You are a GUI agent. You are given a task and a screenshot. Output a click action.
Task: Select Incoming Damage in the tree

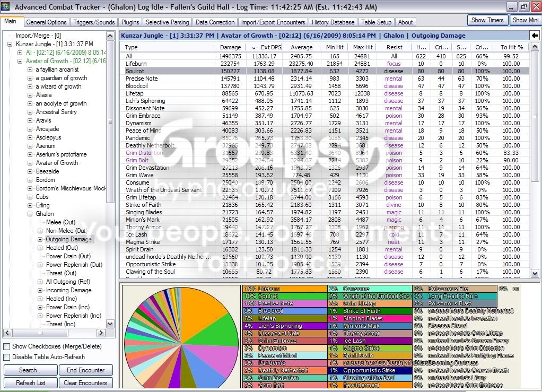pos(68,290)
